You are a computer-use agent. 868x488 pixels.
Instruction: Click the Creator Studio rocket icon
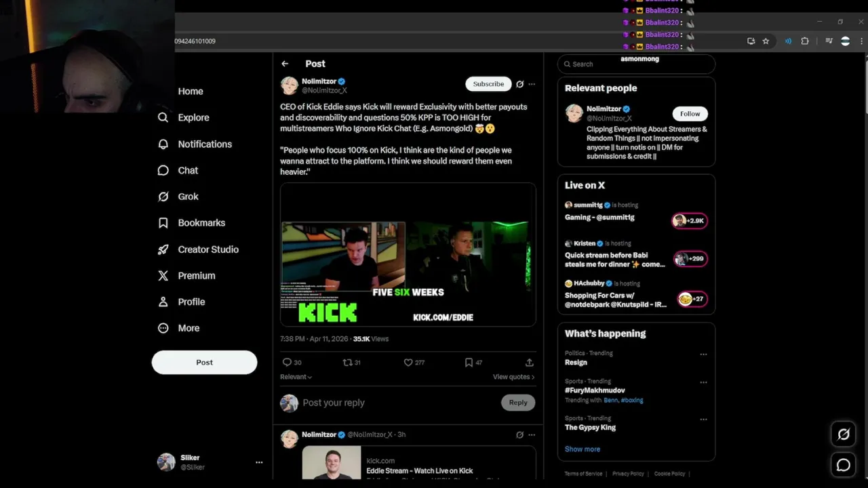(163, 249)
